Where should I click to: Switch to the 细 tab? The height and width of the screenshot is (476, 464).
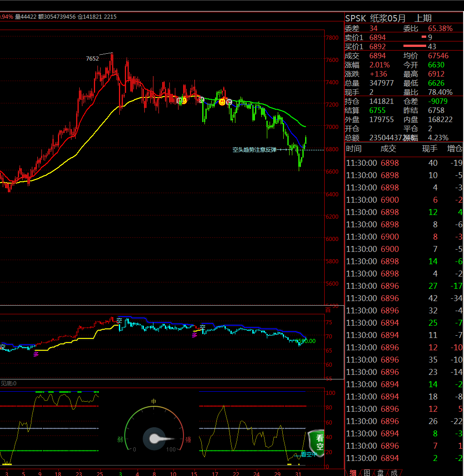click(x=352, y=473)
